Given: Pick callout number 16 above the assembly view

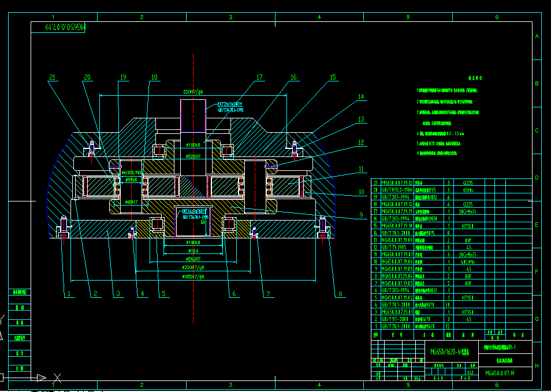Looking at the screenshot, I should [293, 77].
